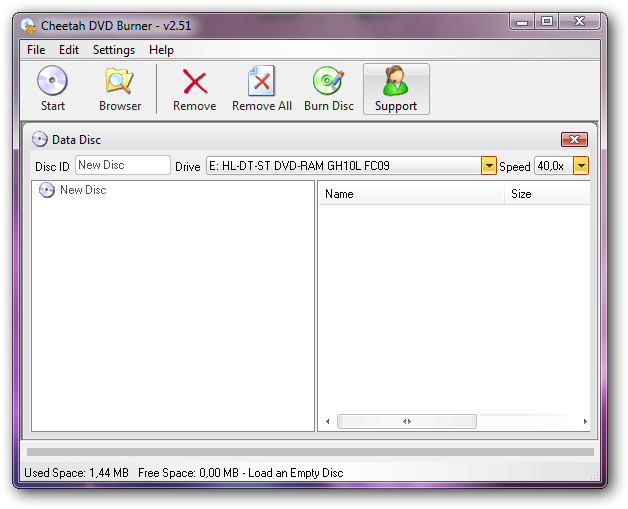Sort by the Name column header
The image size is (628, 509).
[x=411, y=194]
